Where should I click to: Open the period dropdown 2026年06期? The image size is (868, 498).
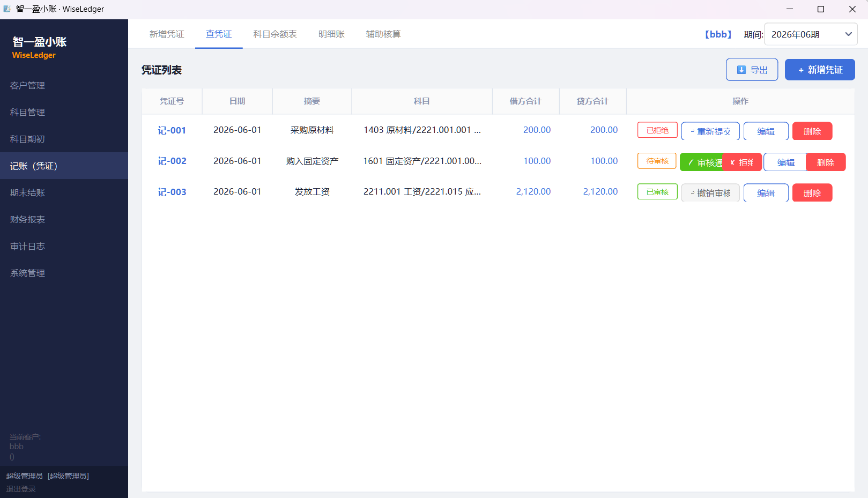(811, 34)
